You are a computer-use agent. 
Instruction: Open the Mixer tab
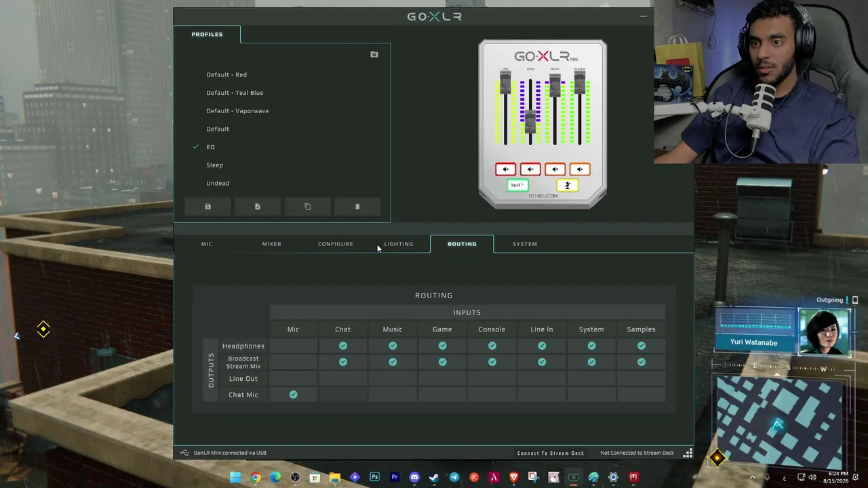[272, 244]
